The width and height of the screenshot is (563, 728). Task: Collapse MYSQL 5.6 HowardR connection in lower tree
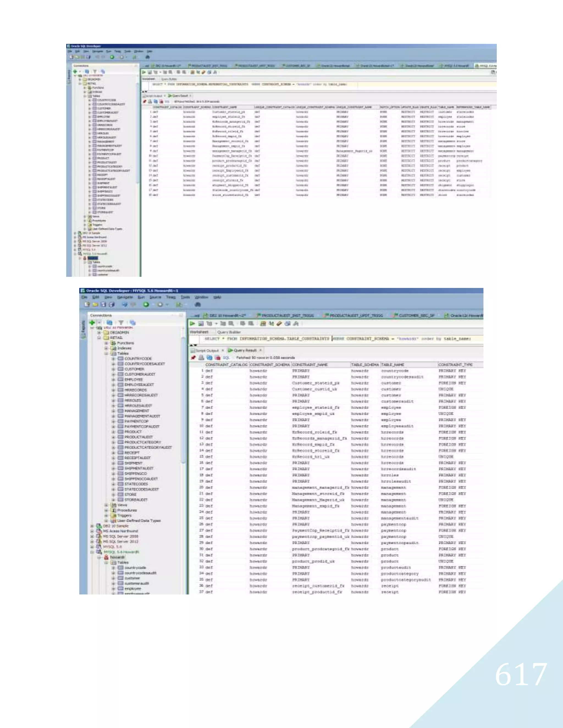coord(92,552)
